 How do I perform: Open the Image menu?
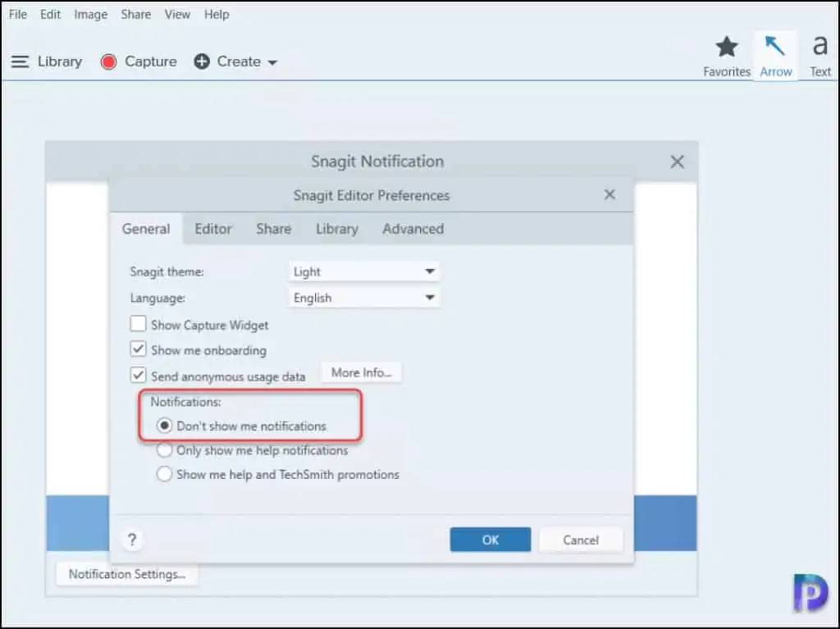click(x=90, y=15)
